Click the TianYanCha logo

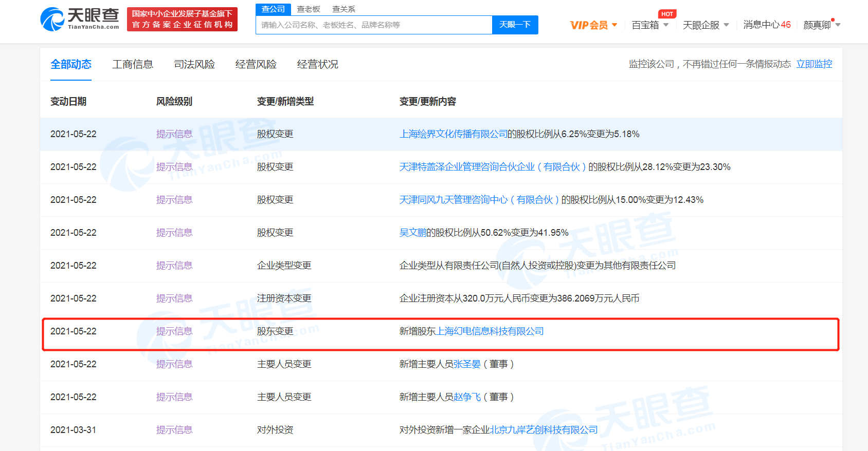[x=80, y=19]
